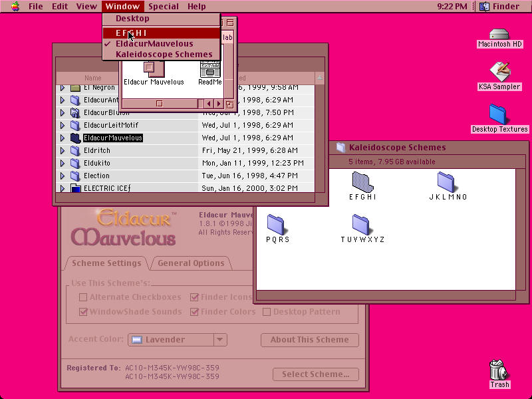Click the Finder application menu icon
The image size is (532, 399).
click(x=484, y=6)
